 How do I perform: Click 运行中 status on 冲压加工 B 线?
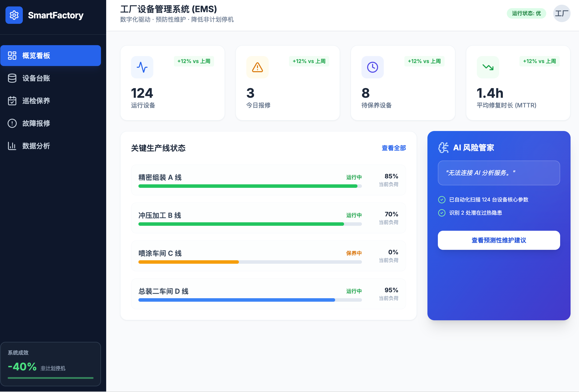coord(354,215)
